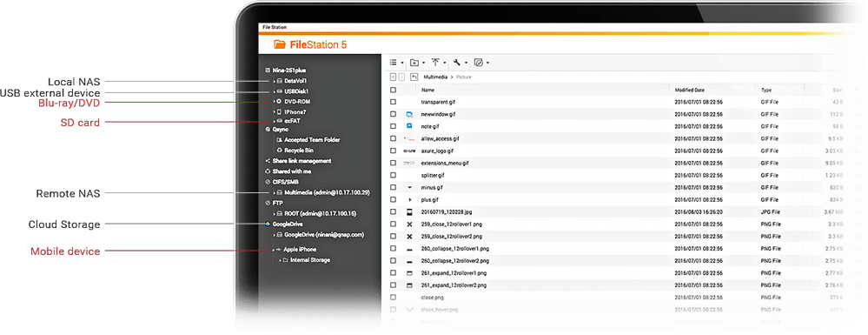The width and height of the screenshot is (868, 335).
Task: Click the orange FileStation 5 folder logo
Action: point(280,45)
